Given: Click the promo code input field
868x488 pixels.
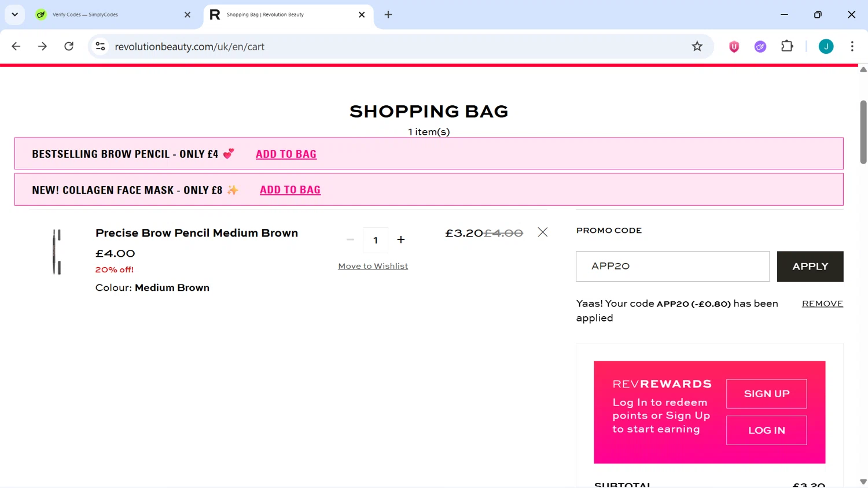Looking at the screenshot, I should coord(672,266).
